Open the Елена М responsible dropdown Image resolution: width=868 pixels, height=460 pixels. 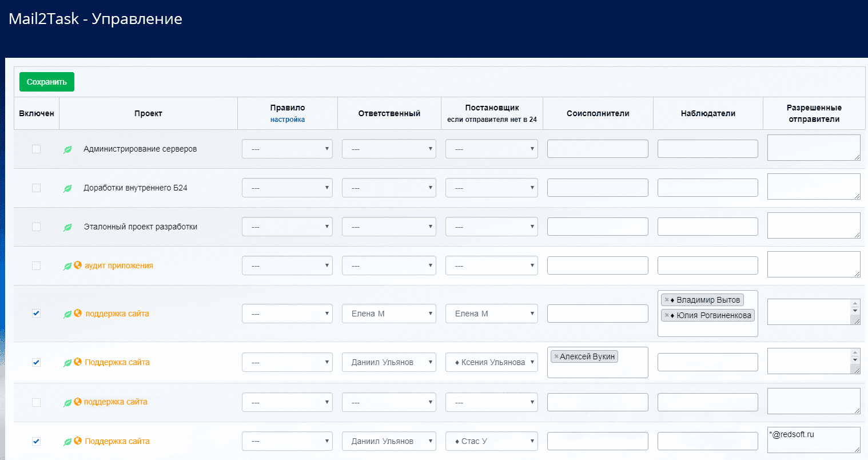[389, 314]
